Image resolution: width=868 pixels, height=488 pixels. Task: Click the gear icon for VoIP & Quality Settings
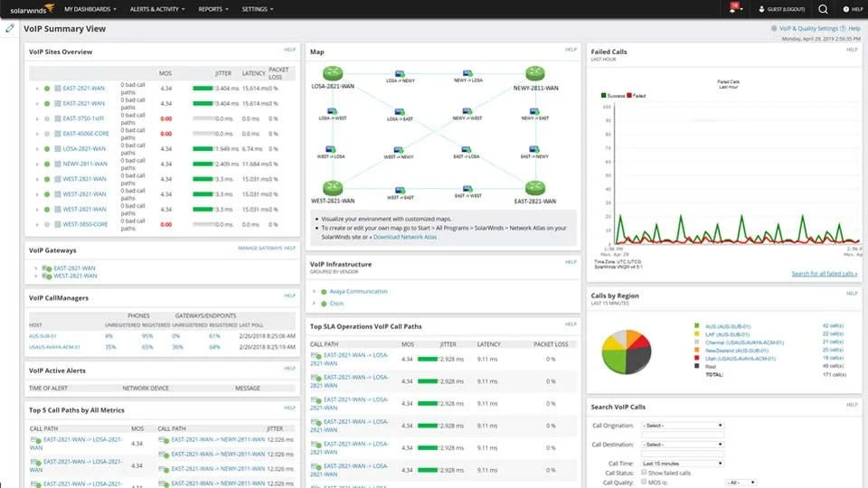[x=774, y=29]
